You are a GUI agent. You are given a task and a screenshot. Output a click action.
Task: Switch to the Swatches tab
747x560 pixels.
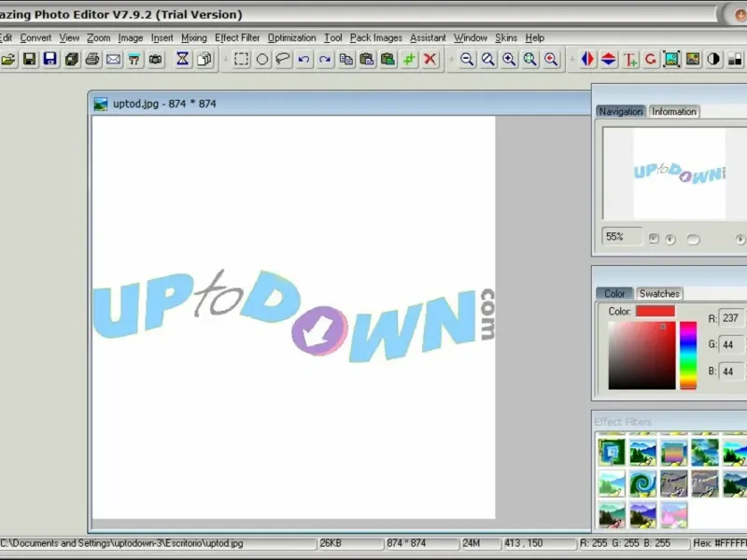pyautogui.click(x=659, y=293)
